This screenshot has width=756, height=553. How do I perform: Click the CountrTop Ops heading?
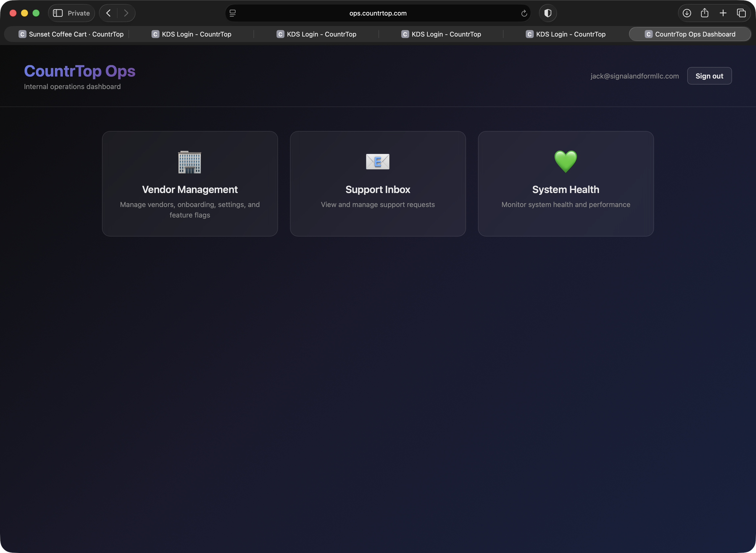click(x=80, y=71)
